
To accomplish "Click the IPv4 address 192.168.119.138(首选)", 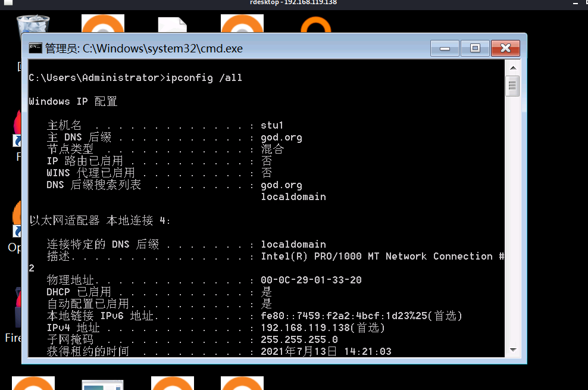I will pyautogui.click(x=323, y=327).
